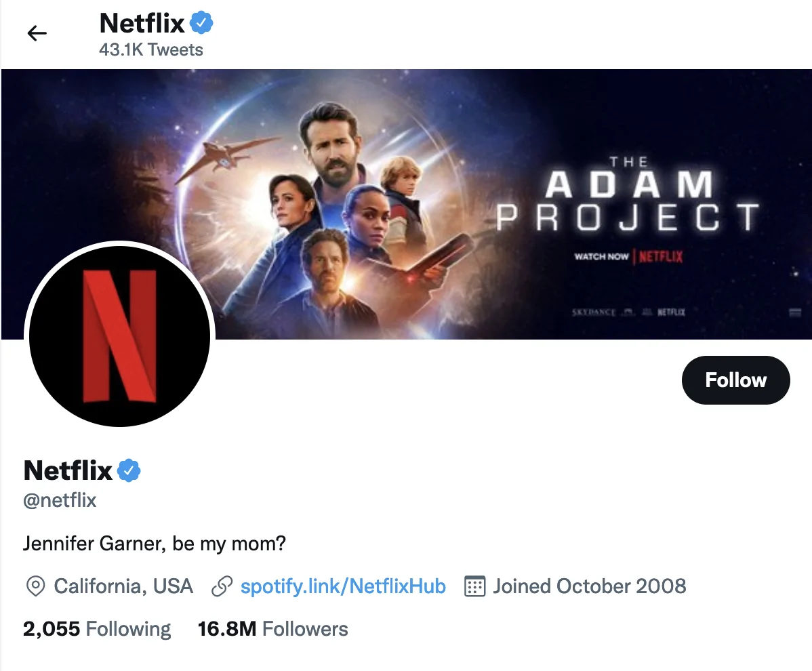Click the "Watch Now | Netflix" banner text
The width and height of the screenshot is (812, 671).
(x=628, y=257)
